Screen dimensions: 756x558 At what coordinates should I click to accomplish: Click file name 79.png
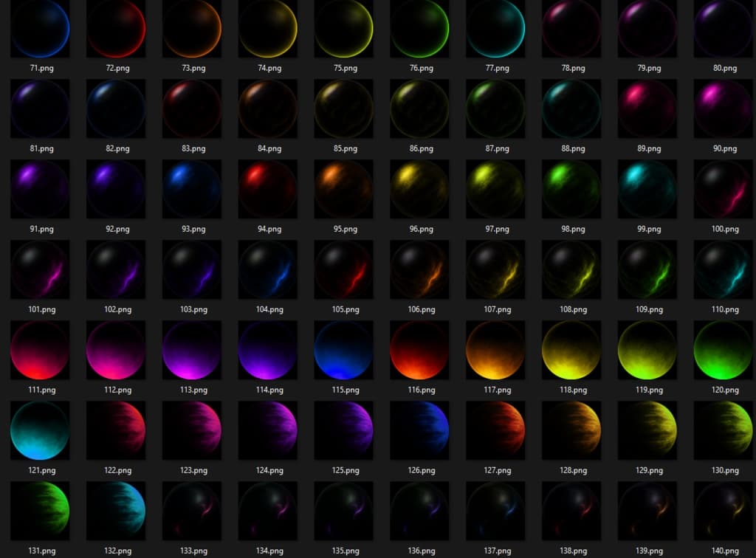[650, 69]
